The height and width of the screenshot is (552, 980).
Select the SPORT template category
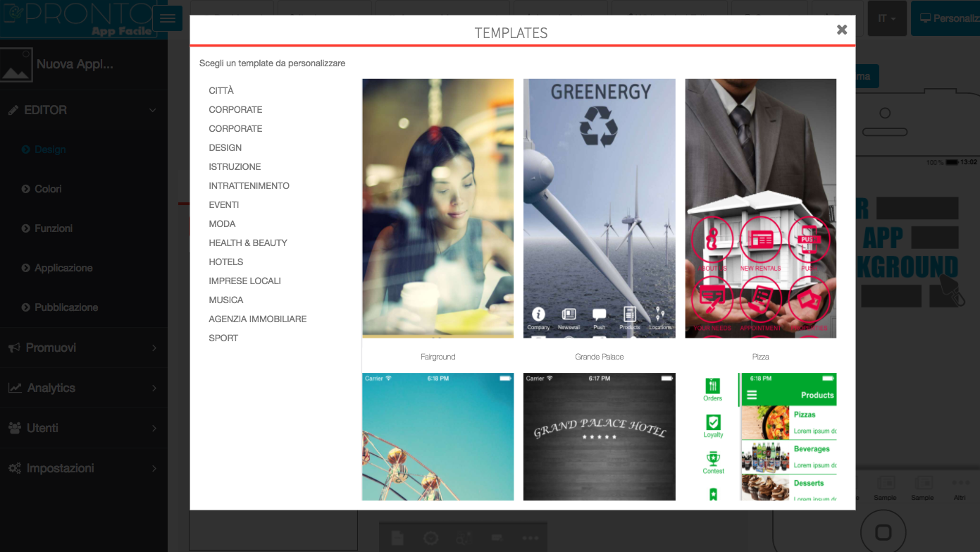223,338
